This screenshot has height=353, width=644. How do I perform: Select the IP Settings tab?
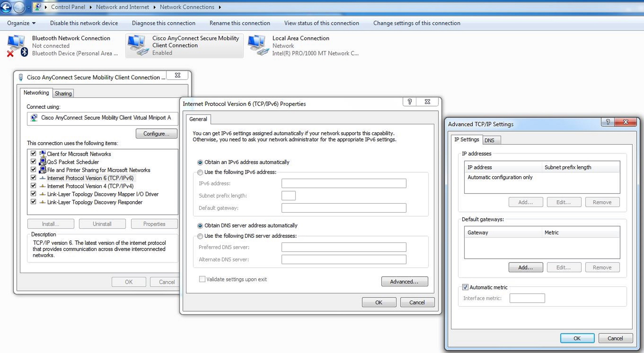pos(467,140)
